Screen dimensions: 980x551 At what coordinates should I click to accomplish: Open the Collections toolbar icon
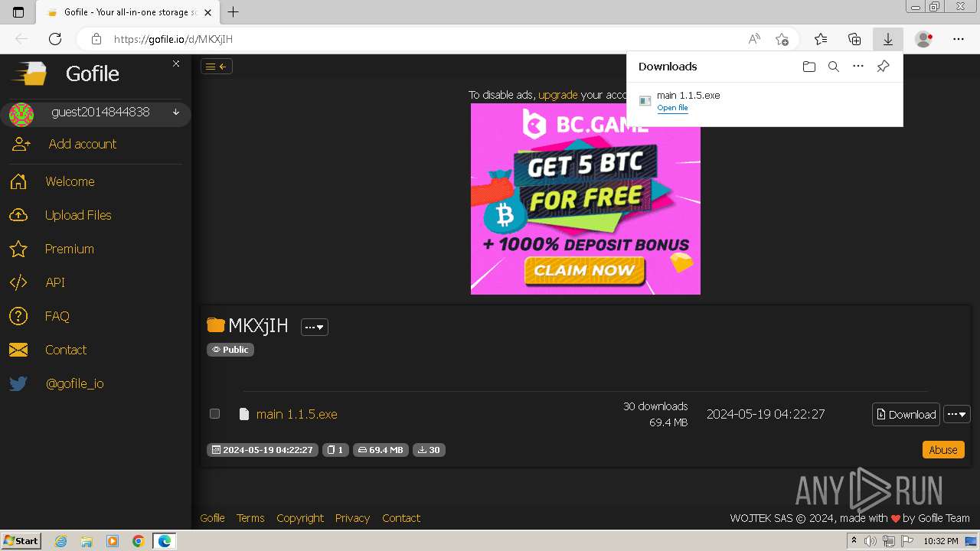point(854,39)
